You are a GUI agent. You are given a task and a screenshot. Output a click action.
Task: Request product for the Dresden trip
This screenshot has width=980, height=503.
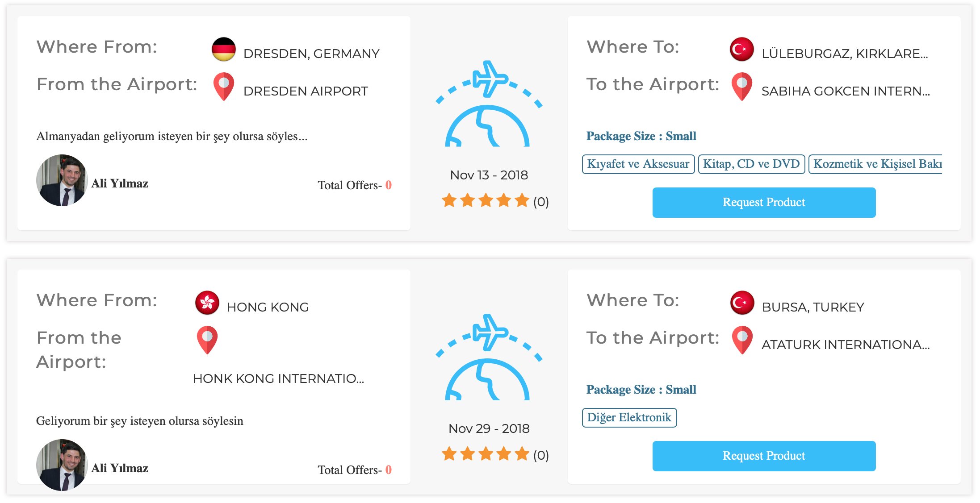pyautogui.click(x=764, y=203)
